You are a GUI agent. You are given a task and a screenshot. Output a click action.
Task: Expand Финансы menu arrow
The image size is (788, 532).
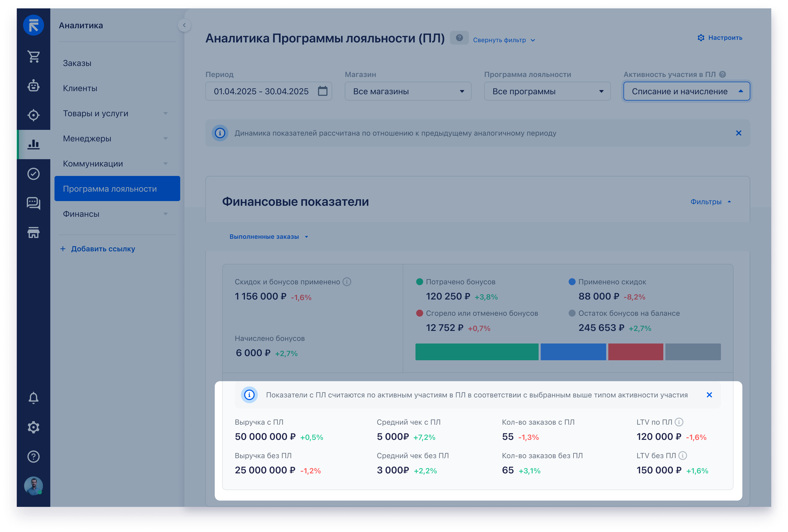click(x=166, y=214)
